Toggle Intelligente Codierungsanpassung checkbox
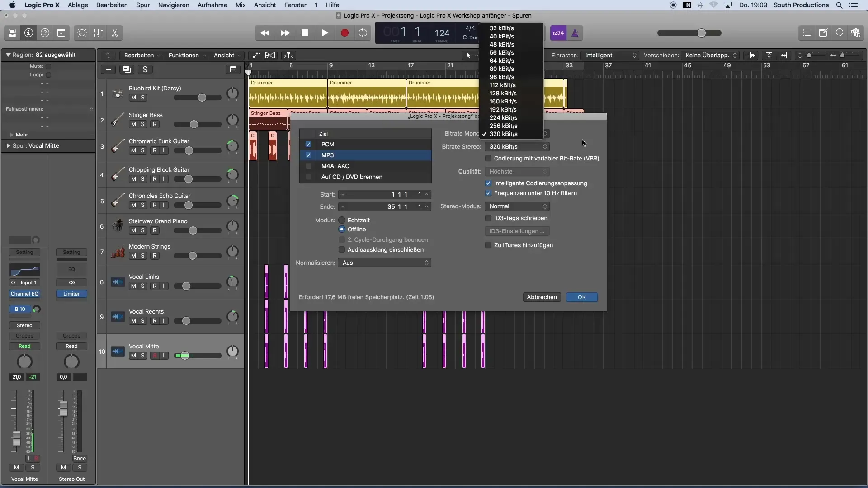Viewport: 868px width, 488px height. [488, 183]
